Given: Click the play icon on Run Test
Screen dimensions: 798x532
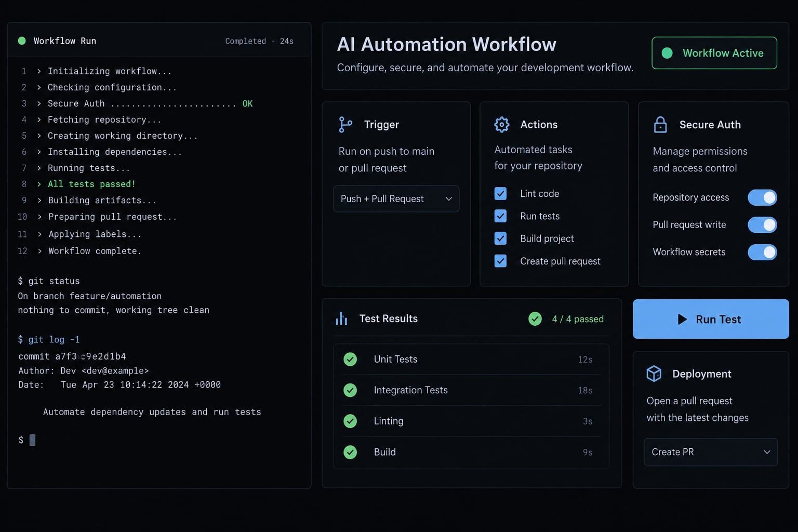Looking at the screenshot, I should coord(682,320).
